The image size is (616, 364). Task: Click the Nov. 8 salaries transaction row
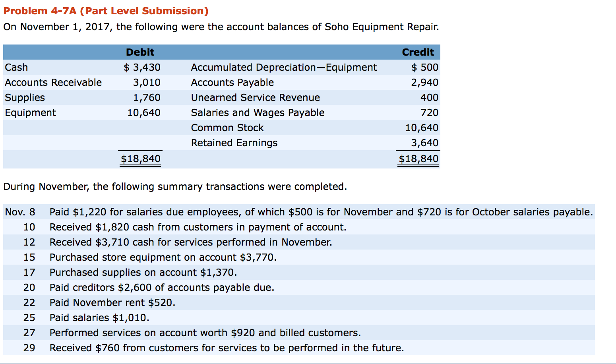tap(278, 212)
